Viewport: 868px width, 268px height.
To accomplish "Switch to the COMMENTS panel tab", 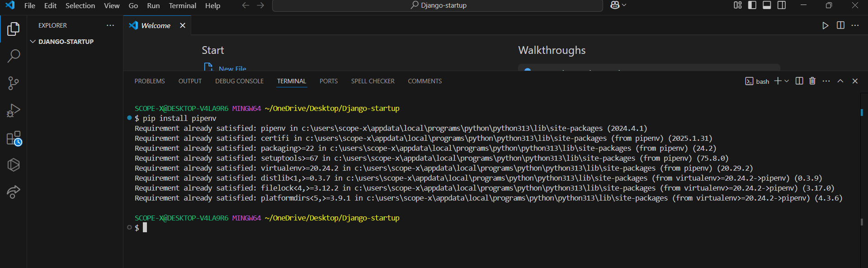I will click(x=425, y=81).
